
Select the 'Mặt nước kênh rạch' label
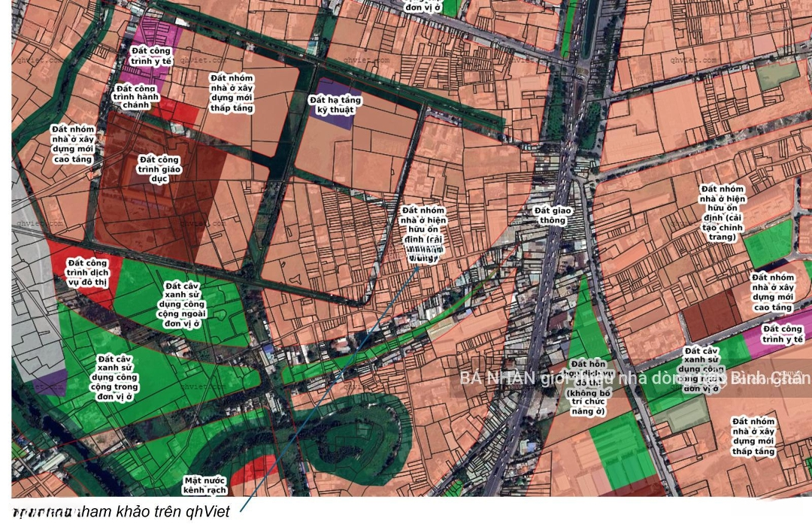pyautogui.click(x=205, y=484)
